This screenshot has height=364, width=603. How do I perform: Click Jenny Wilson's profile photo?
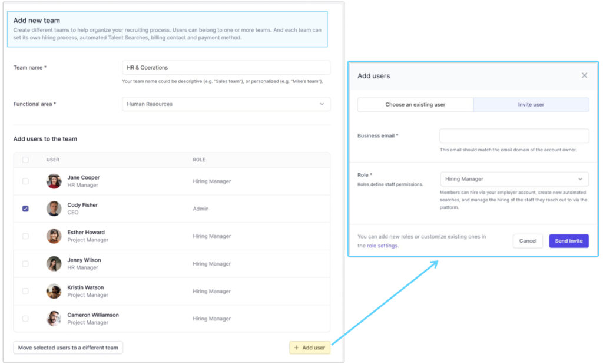[x=54, y=264]
